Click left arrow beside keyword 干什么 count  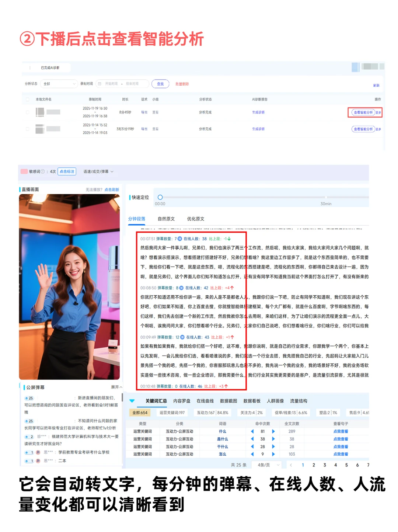pyautogui.click(x=252, y=446)
